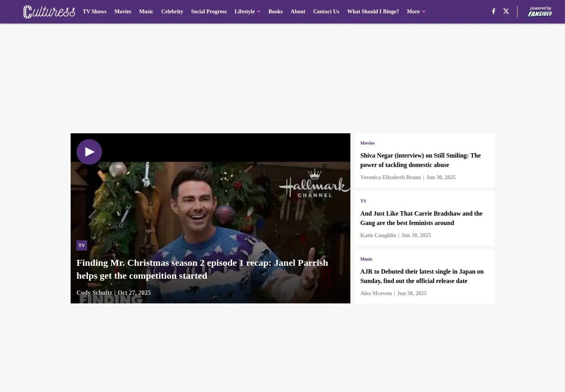Open the AJR latest single article
The height and width of the screenshot is (392, 565).
coord(422,276)
